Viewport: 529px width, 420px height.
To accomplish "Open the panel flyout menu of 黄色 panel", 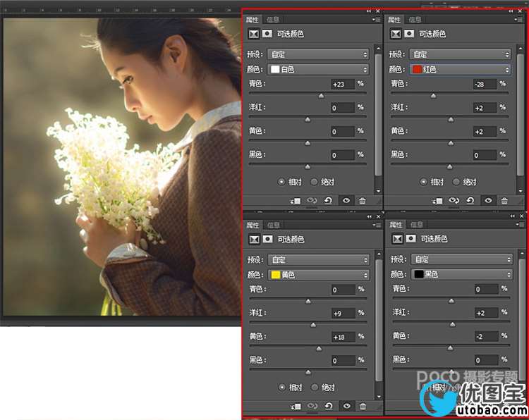I will pyautogui.click(x=377, y=225).
